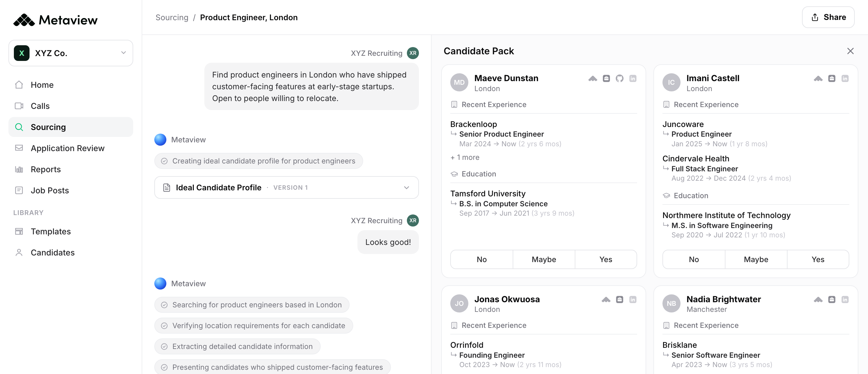Rate Imani Castell as Maybe
Viewport: 868px width, 374px height.
pyautogui.click(x=756, y=259)
